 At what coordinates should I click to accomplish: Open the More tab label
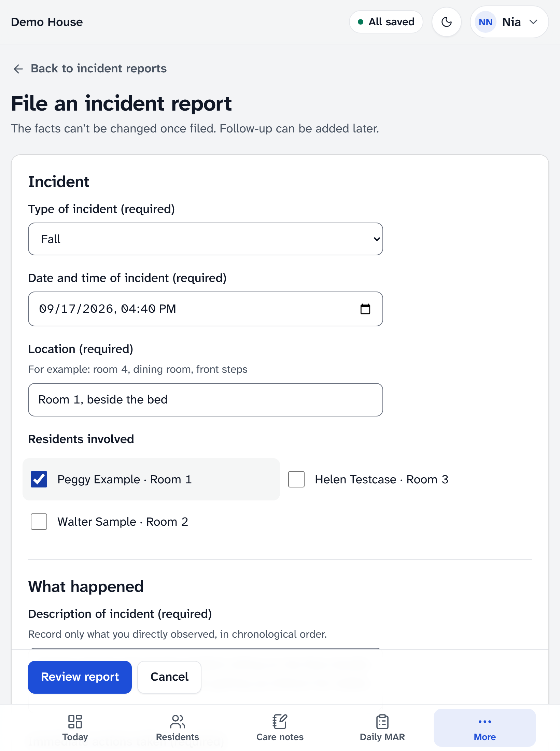(485, 737)
